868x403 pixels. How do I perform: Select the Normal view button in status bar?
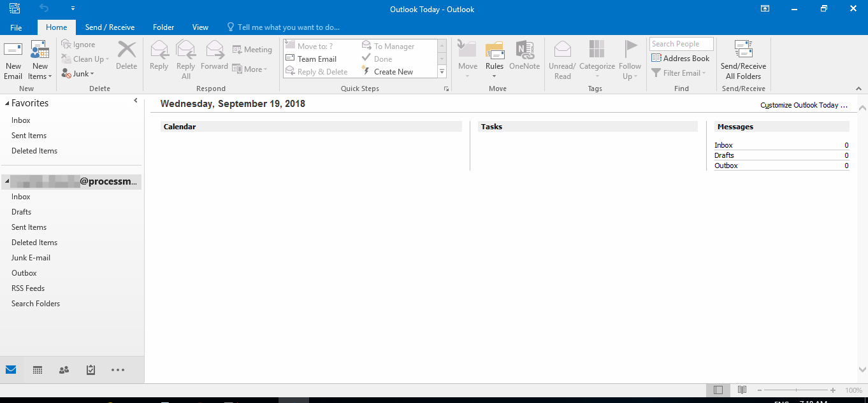pos(718,390)
